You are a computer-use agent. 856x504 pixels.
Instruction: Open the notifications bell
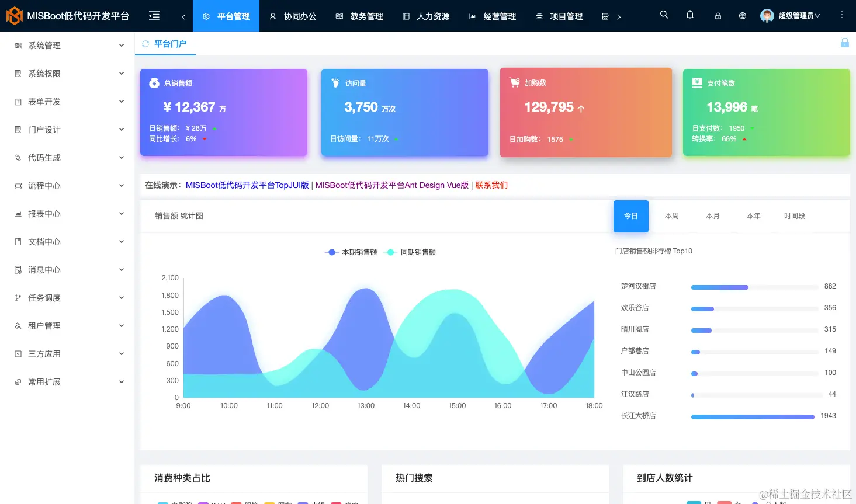pos(690,15)
